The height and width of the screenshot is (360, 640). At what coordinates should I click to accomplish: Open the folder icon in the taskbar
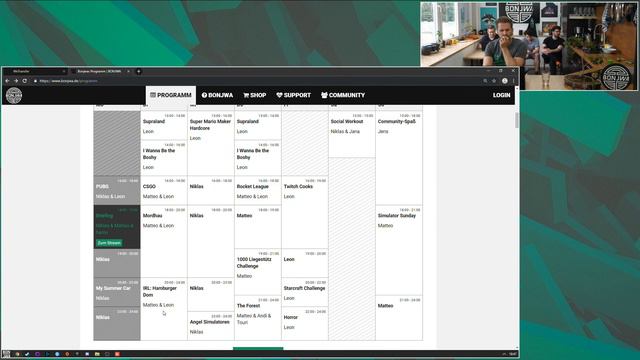point(97,354)
